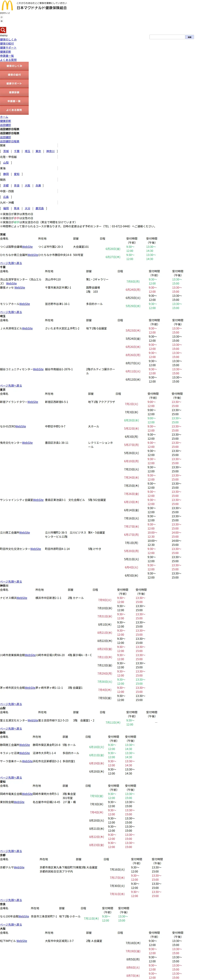Open the blue 巡回健診日程表 link

(x=9, y=141)
